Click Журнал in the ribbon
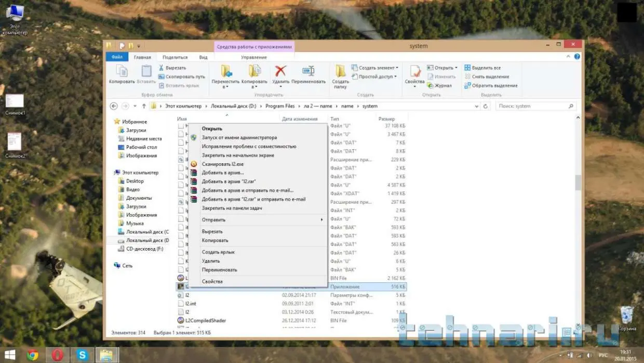This screenshot has height=363, width=644. point(439,85)
